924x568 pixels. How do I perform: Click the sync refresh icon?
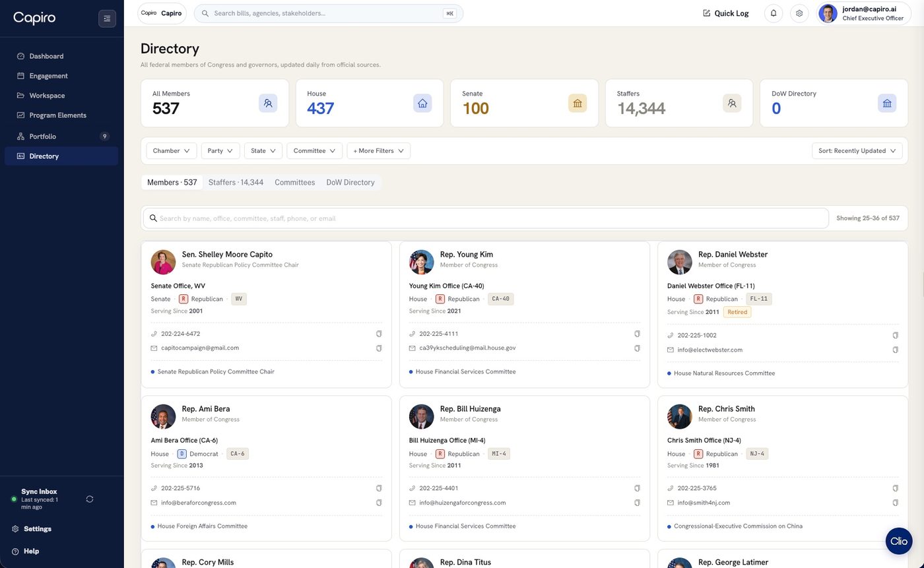click(90, 499)
